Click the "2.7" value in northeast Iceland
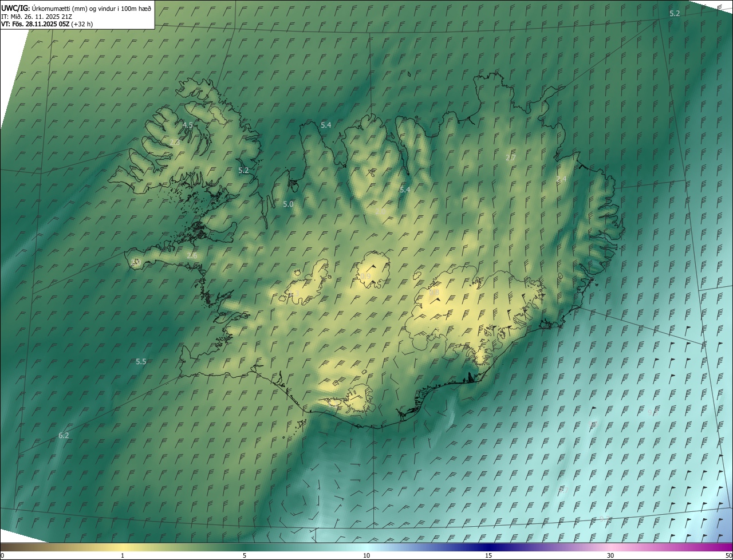Screen dimensions: 733x560 click(511, 157)
